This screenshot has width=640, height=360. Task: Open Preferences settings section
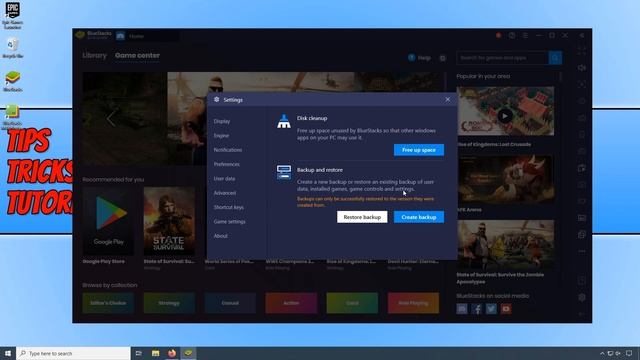pyautogui.click(x=227, y=164)
